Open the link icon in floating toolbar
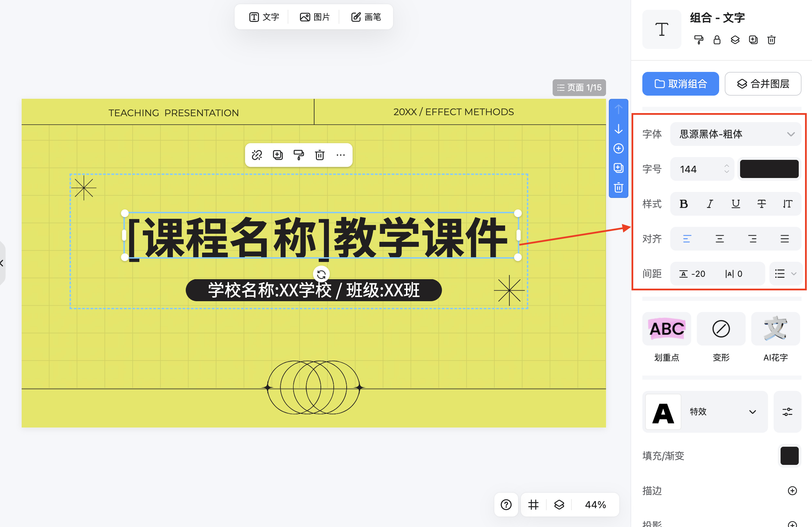 [x=257, y=155]
